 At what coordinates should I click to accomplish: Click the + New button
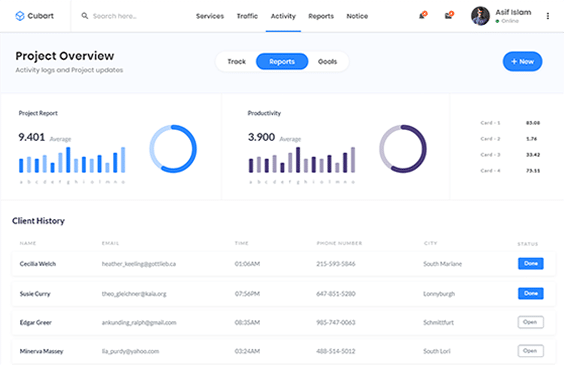522,61
